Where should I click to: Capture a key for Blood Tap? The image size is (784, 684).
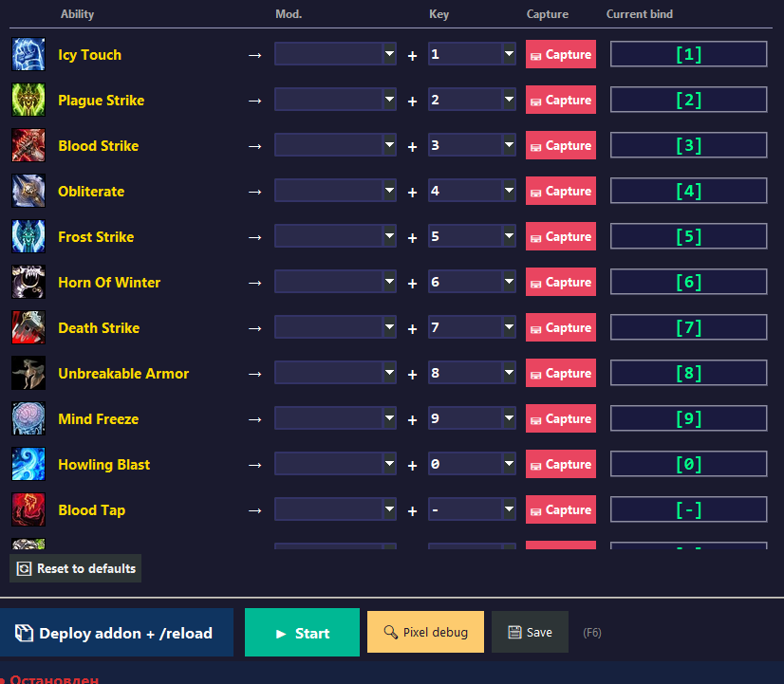click(561, 509)
